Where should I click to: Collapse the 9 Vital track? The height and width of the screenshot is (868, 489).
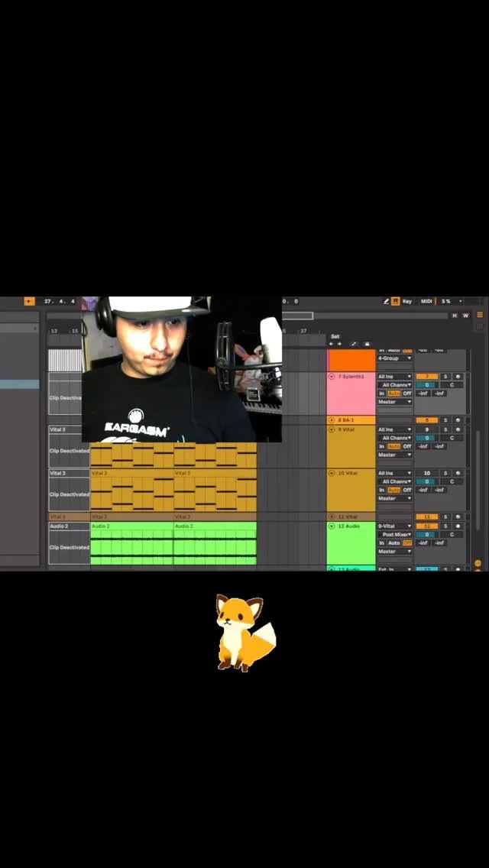332,429
